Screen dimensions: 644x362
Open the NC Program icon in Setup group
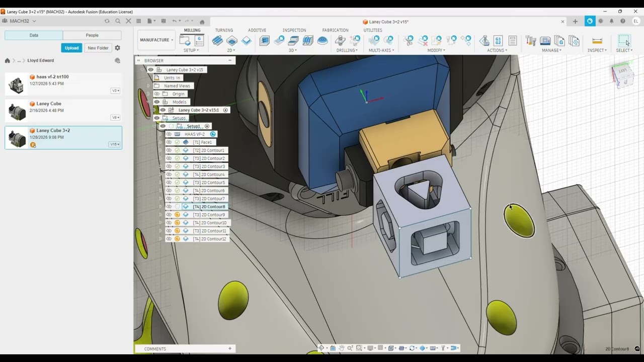tap(199, 41)
